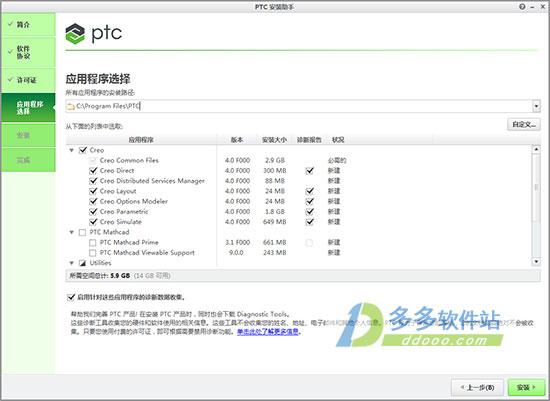Click the 5.9 GB total space text
Screen dimensions: 550x401
point(120,276)
